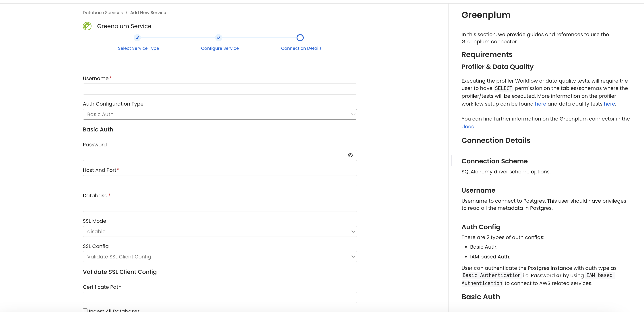Click the SSL Config dropdown chevron
Image resolution: width=644 pixels, height=312 pixels.
tap(353, 256)
